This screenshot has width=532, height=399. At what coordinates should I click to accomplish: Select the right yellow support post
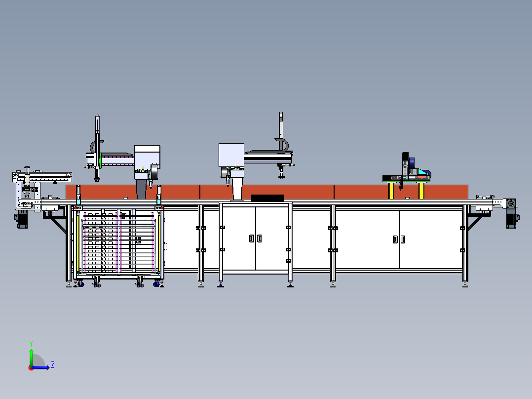click(x=421, y=191)
